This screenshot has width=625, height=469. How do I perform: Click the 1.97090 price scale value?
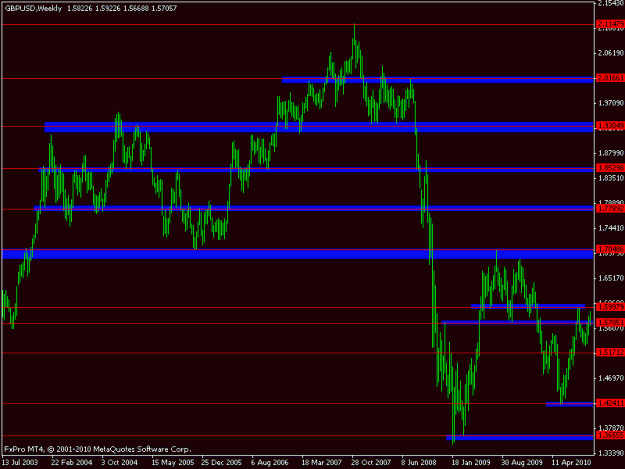[x=611, y=103]
